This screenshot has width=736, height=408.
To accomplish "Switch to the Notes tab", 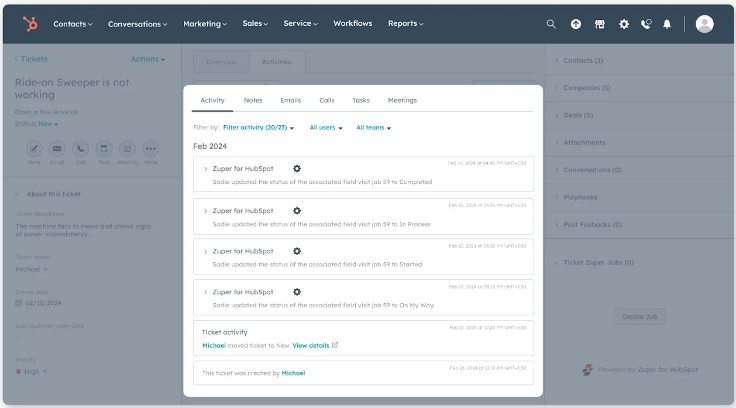I will [x=253, y=100].
